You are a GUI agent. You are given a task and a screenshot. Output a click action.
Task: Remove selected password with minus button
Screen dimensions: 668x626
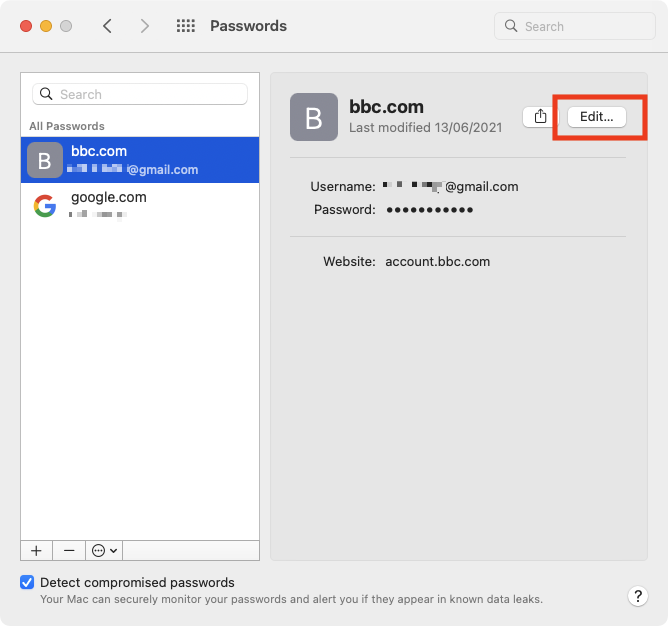[x=69, y=551]
